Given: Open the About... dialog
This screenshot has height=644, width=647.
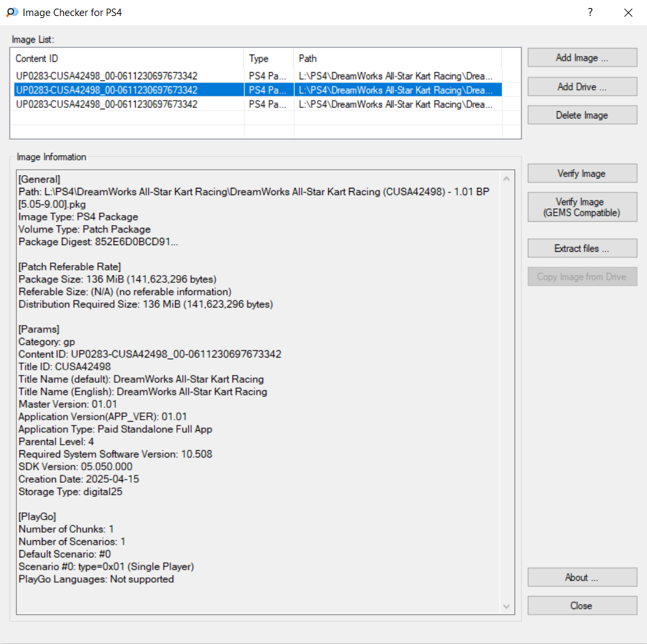Looking at the screenshot, I should (582, 577).
